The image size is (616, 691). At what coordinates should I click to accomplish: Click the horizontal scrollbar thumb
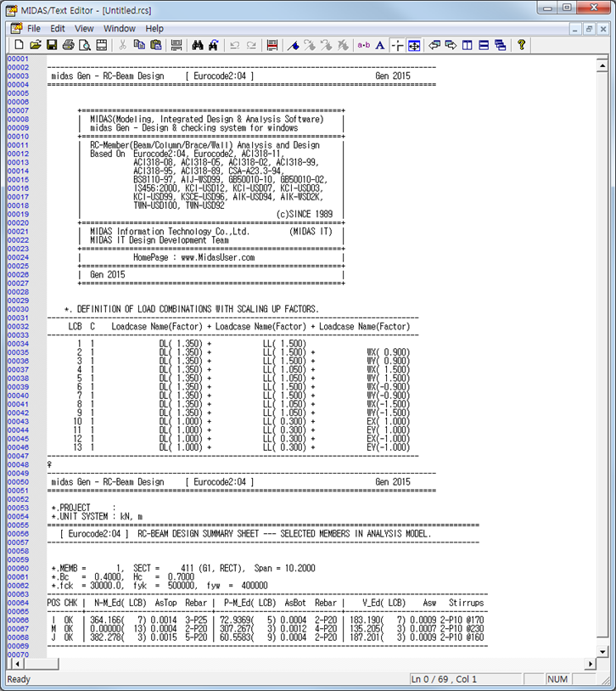41,663
